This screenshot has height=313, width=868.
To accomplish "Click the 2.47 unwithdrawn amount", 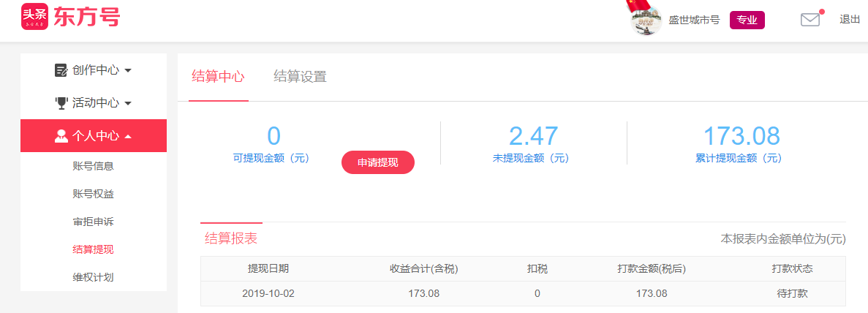I will (x=534, y=136).
